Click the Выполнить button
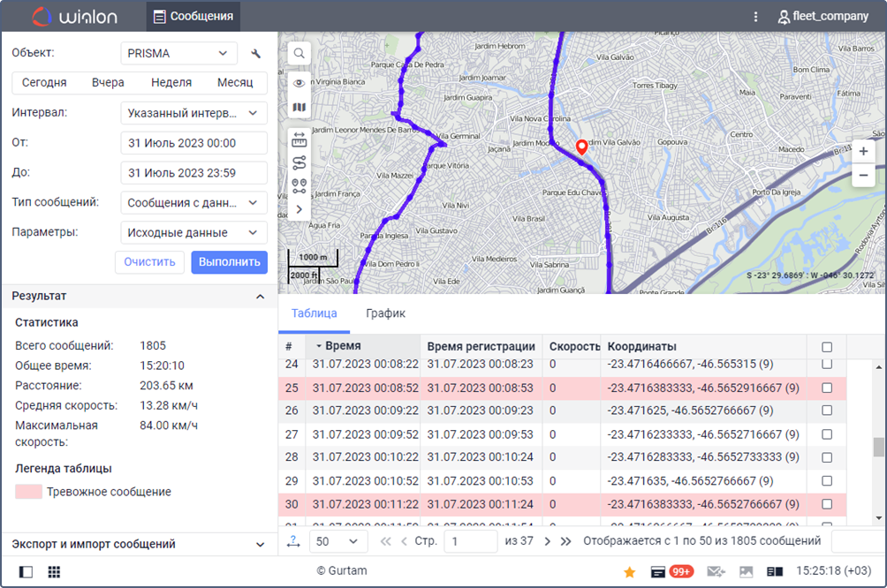 pos(229,262)
